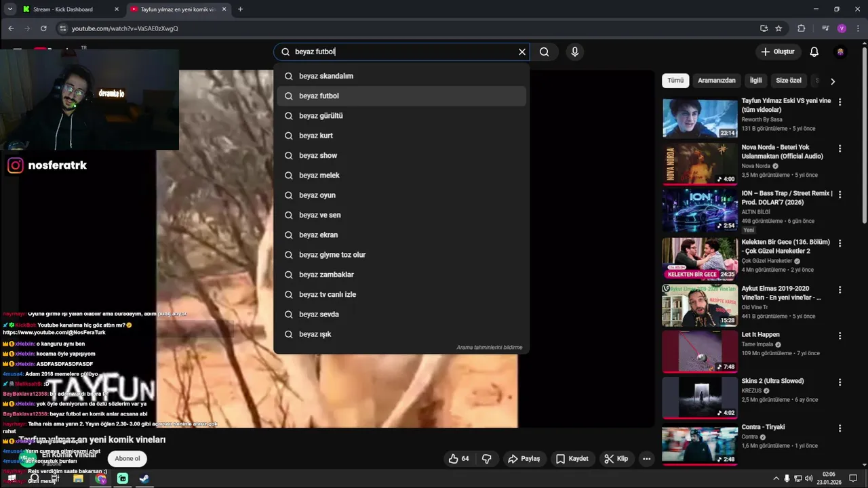This screenshot has height=488, width=868.
Task: Select the Size özel filter chip
Action: coord(789,81)
